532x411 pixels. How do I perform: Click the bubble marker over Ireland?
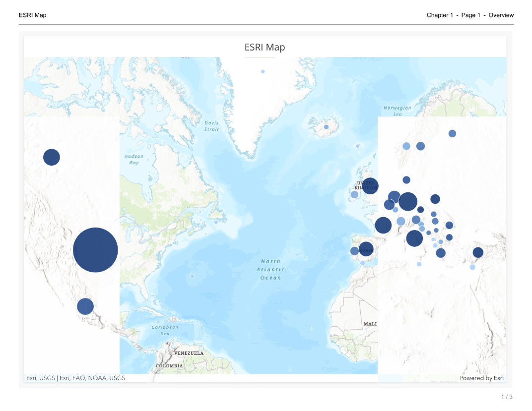(354, 194)
